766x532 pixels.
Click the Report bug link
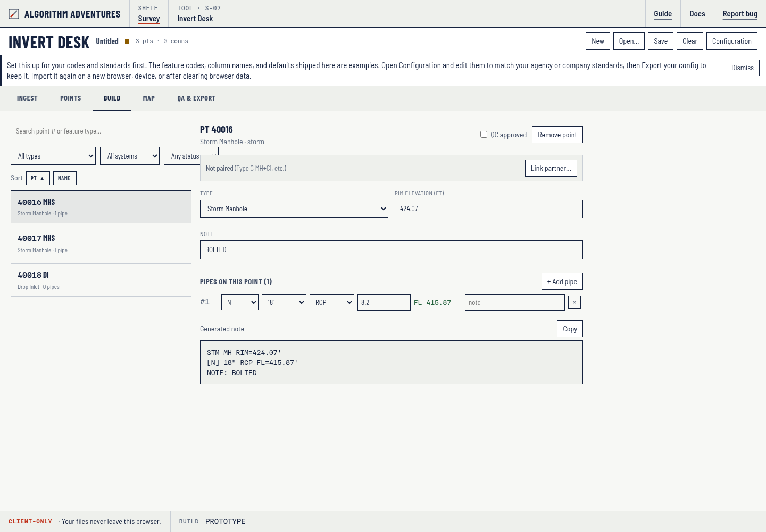coord(740,14)
